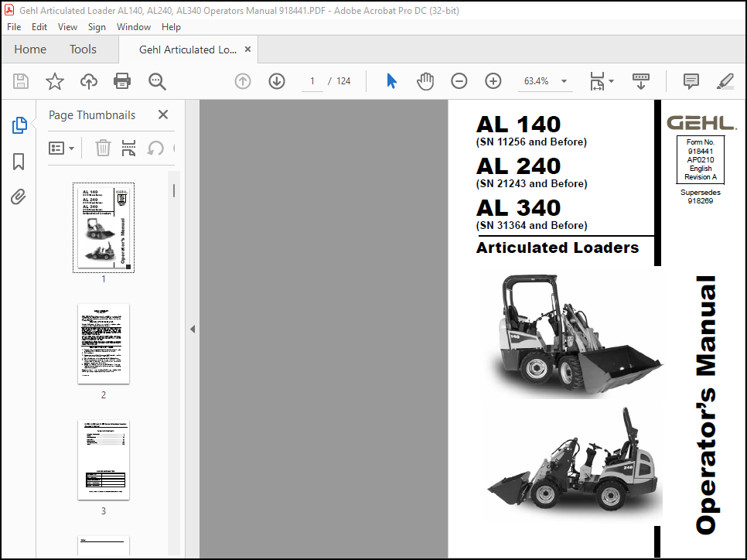The height and width of the screenshot is (560, 747).
Task: Click the fit width page icon
Action: point(597,81)
